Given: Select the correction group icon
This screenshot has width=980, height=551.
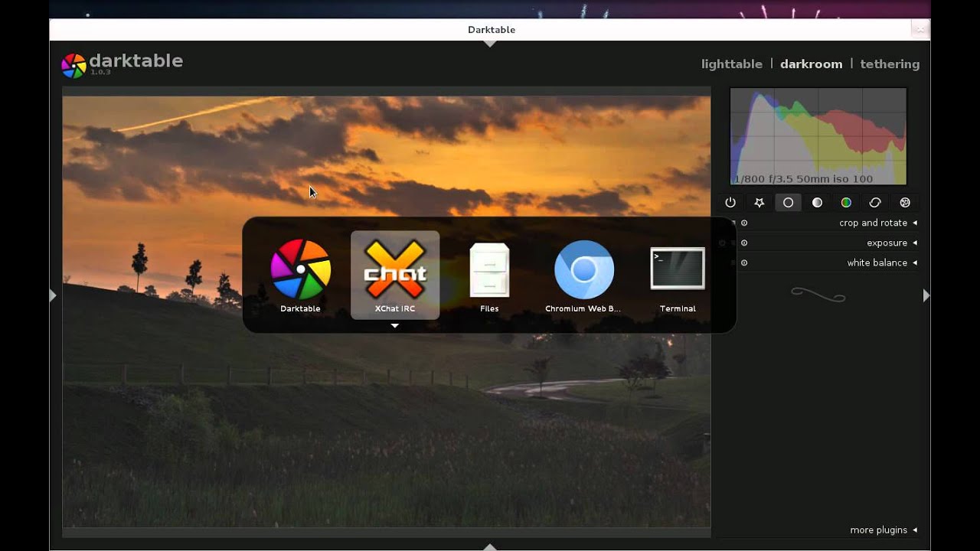Looking at the screenshot, I should [x=875, y=203].
